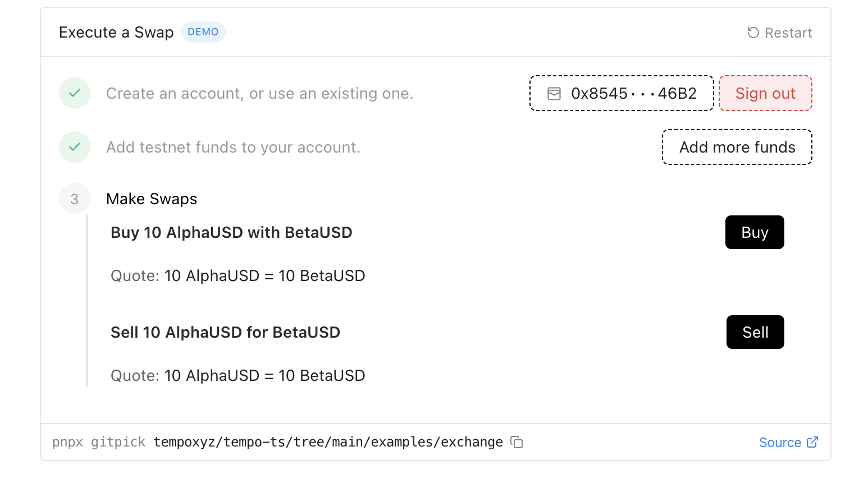Viewport: 868px width, 488px height.
Task: Click the Execute a Swap title
Action: point(116,33)
